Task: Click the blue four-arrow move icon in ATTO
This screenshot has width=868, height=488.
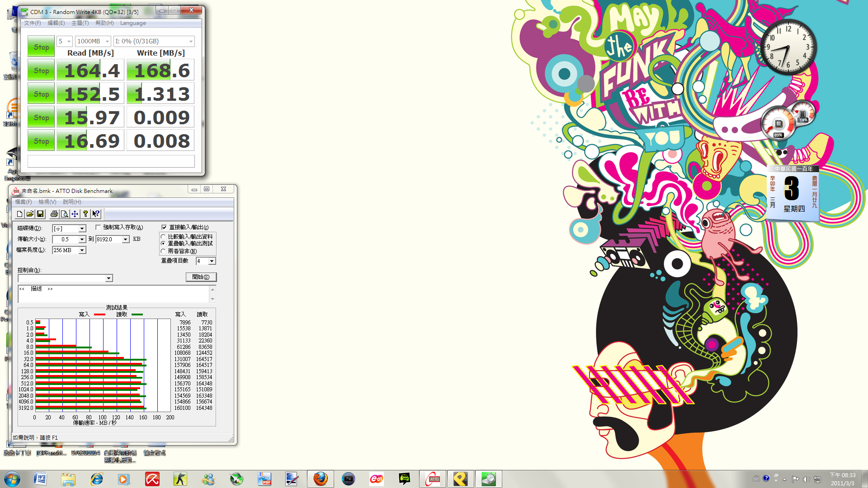Action: (75, 214)
